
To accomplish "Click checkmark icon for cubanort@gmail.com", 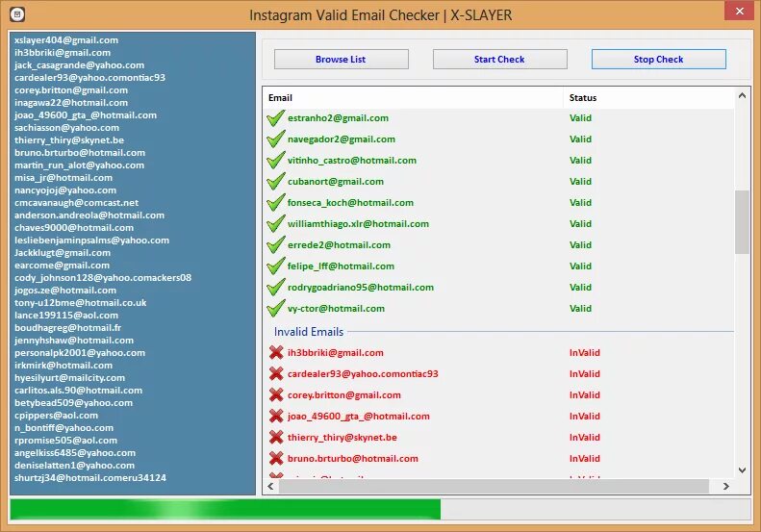I will pos(276,182).
